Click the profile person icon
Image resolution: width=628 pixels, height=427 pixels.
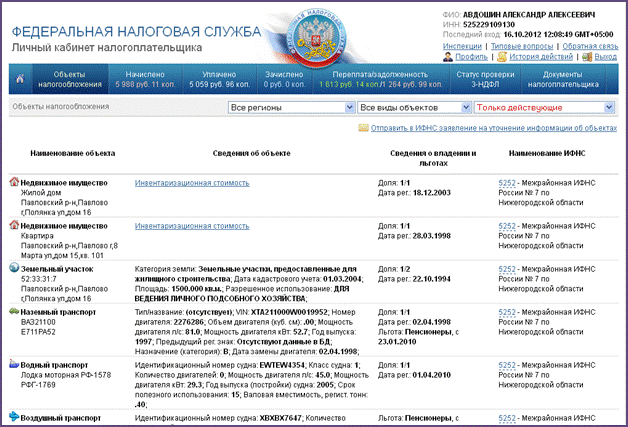[x=448, y=57]
